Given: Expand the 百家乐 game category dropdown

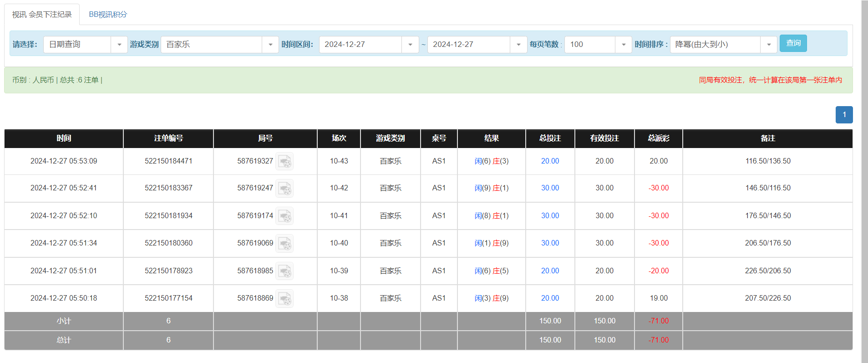Looking at the screenshot, I should (x=270, y=45).
